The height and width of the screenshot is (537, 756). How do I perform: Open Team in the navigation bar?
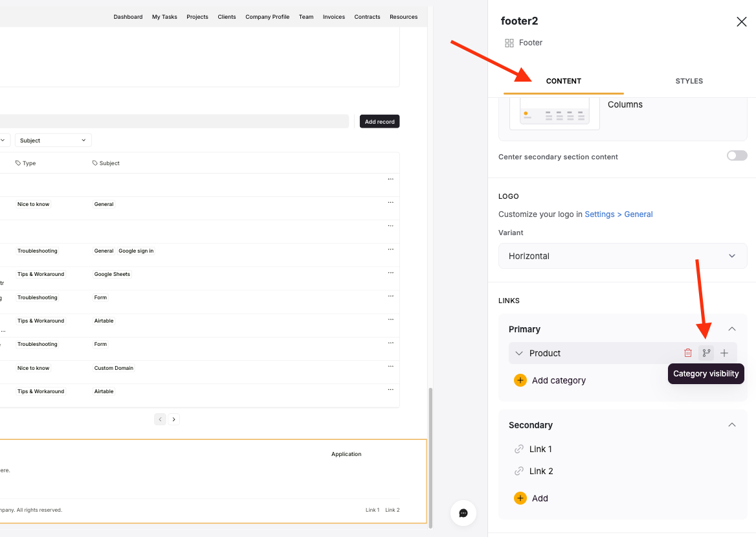point(306,17)
